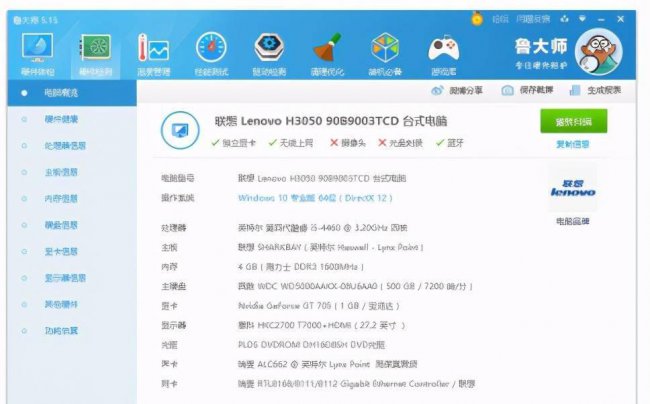Open the performance test gauge icon
650x404 pixels.
(211, 47)
